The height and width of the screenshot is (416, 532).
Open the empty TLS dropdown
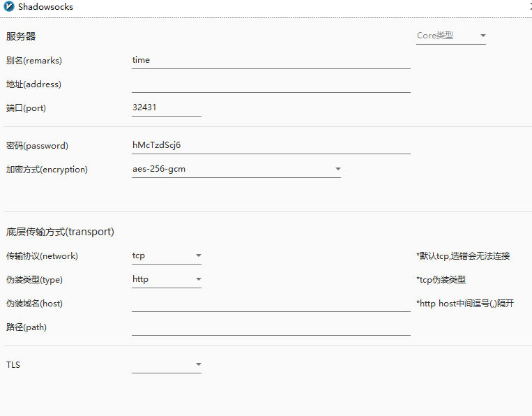point(167,365)
